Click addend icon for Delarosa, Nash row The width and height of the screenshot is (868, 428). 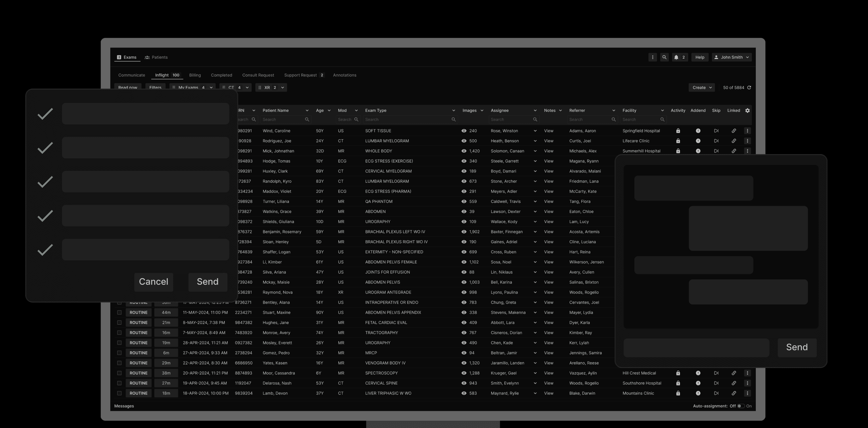click(698, 383)
